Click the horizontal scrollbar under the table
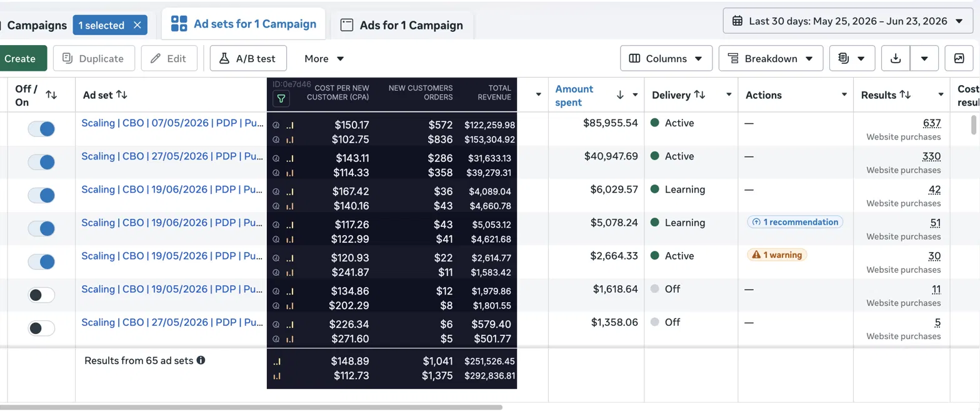Image resolution: width=980 pixels, height=411 pixels. (251, 407)
